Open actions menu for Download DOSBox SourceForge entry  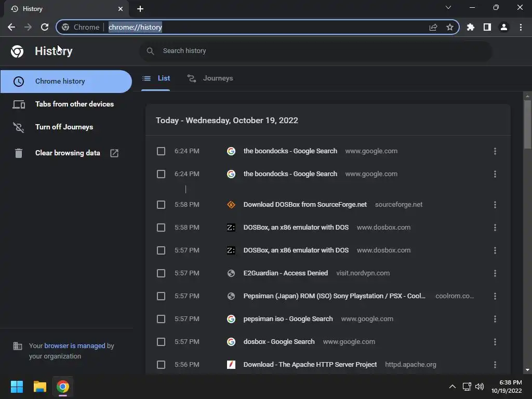point(495,205)
